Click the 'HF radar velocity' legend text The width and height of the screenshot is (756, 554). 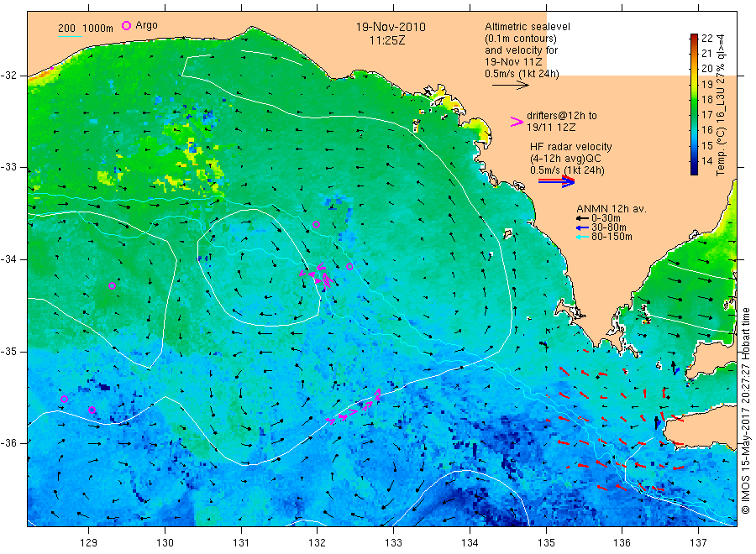(x=571, y=146)
